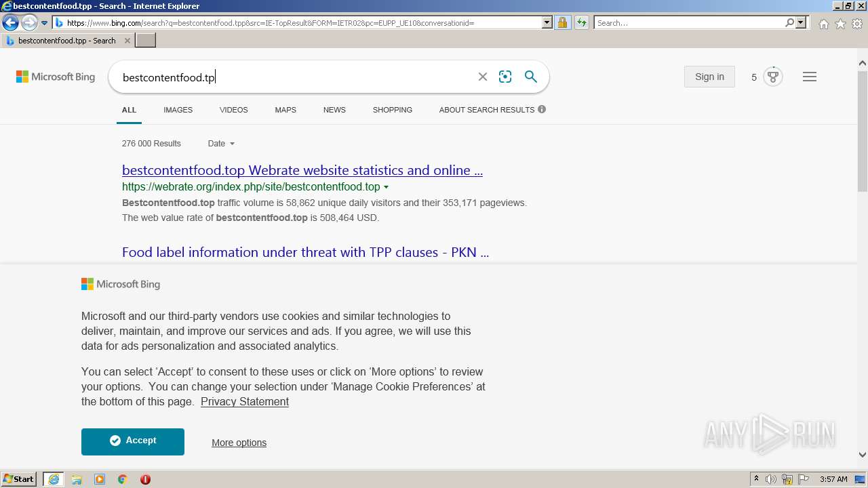Open a new blank tab

click(x=146, y=41)
